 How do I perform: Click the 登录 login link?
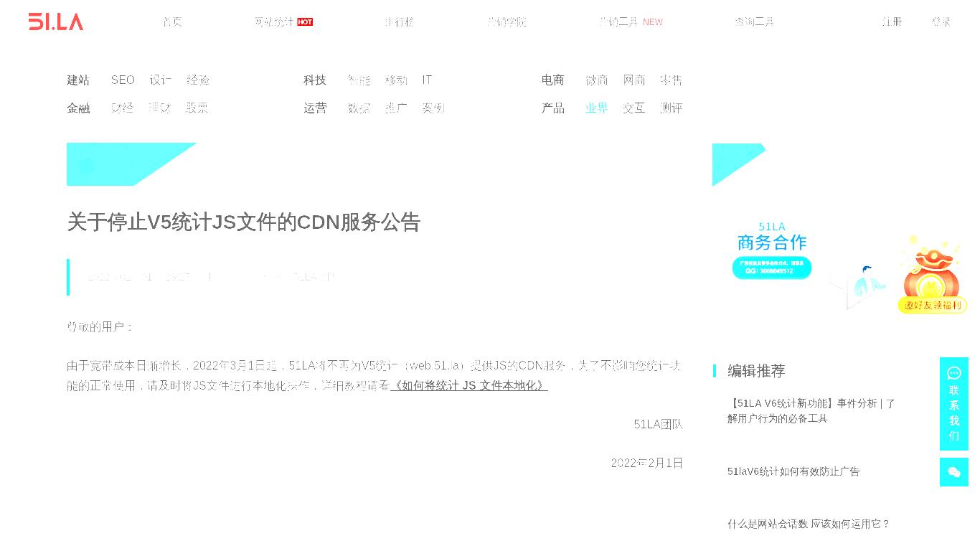click(x=941, y=22)
